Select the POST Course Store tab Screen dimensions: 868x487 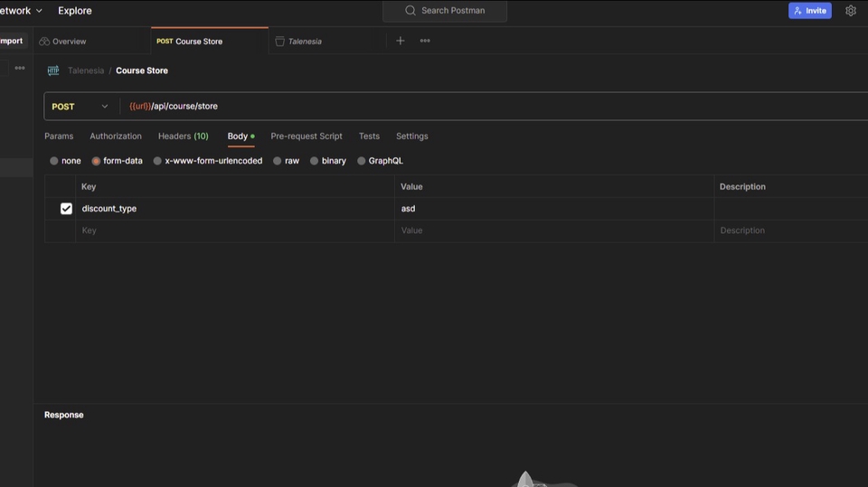(210, 42)
